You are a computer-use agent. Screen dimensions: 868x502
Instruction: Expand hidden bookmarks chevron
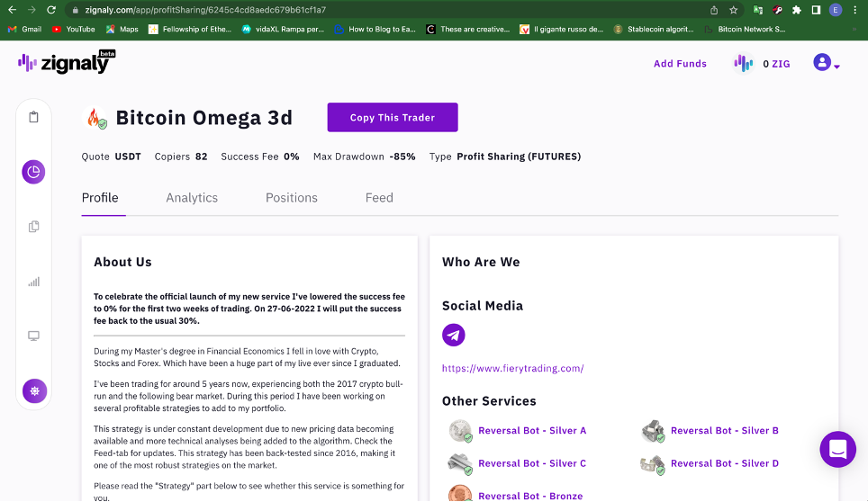click(854, 30)
